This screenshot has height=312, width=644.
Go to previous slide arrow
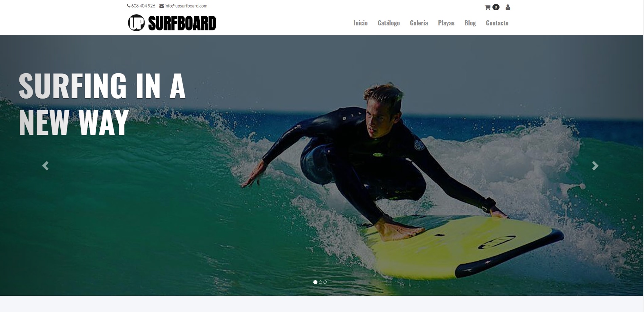[45, 166]
